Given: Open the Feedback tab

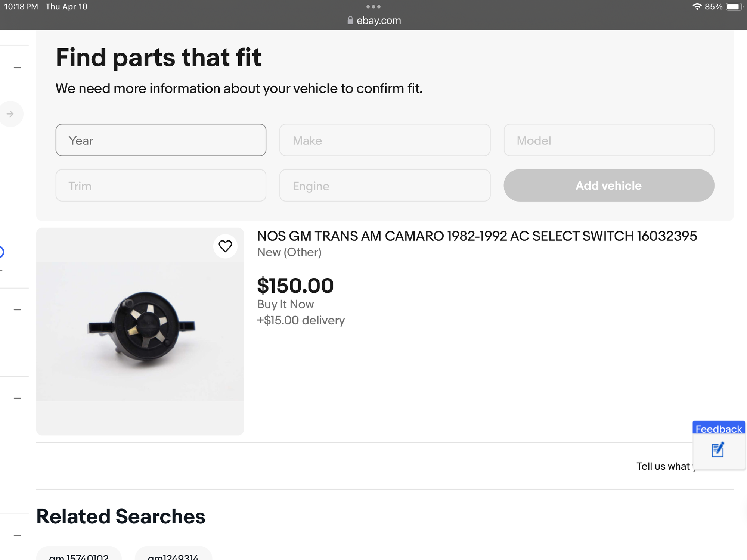Looking at the screenshot, I should tap(719, 429).
